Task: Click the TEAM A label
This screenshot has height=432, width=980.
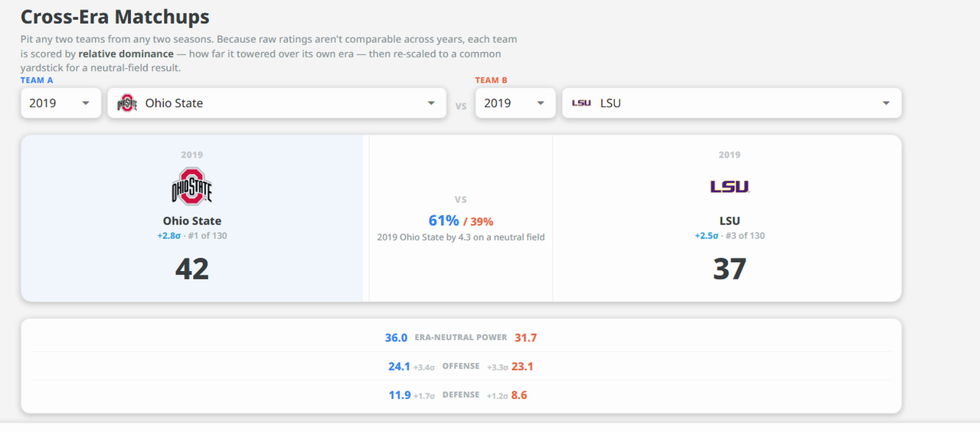Action: click(x=37, y=80)
